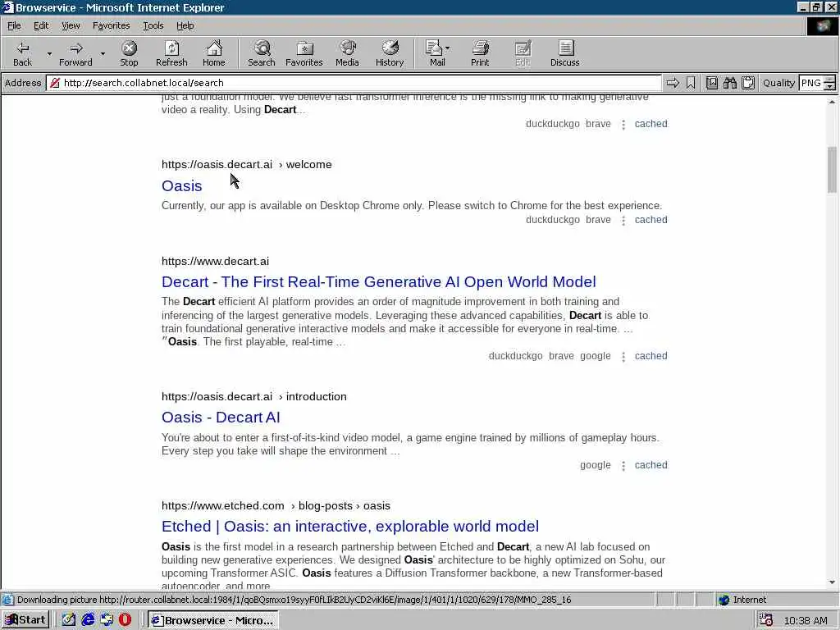840x630 pixels.
Task: Click the bookmark ribbon icon
Action: point(691,83)
